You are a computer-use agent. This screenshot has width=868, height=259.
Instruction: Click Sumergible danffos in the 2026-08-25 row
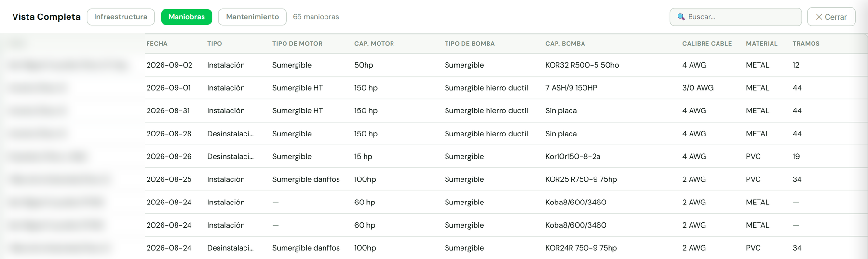tap(306, 179)
